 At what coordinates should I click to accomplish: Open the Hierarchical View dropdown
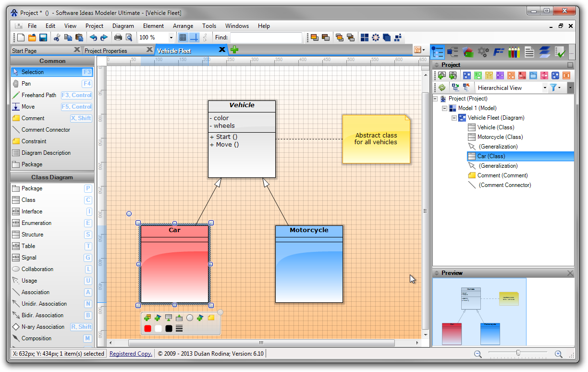(x=545, y=87)
